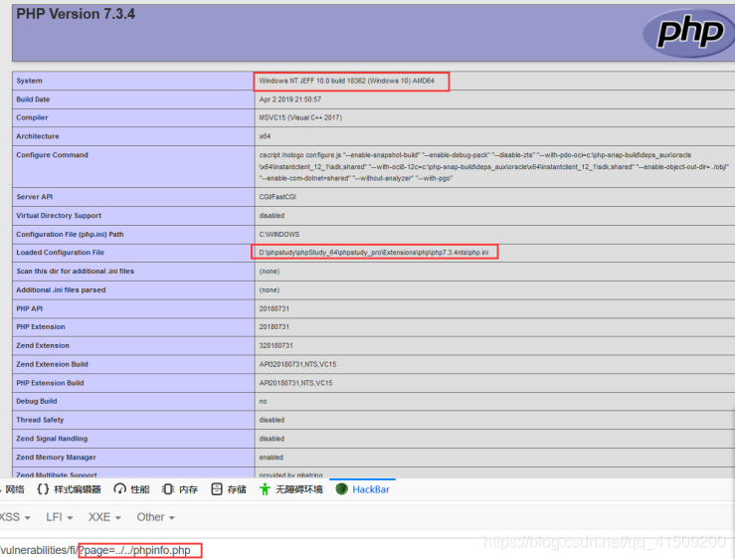Click the Zend Extension value 320180731
Image resolution: width=735 pixels, height=560 pixels.
point(276,345)
